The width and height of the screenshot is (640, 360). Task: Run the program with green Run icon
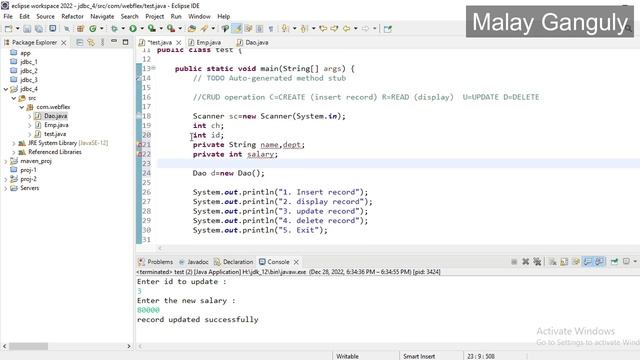133,29
